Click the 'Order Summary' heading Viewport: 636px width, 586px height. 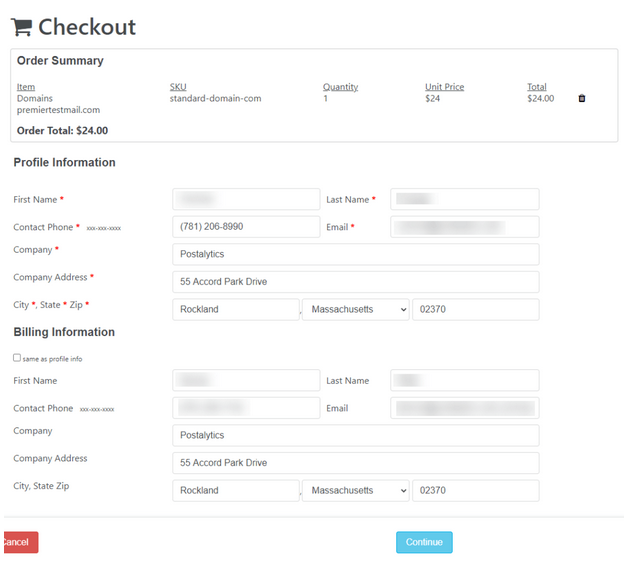coord(60,61)
